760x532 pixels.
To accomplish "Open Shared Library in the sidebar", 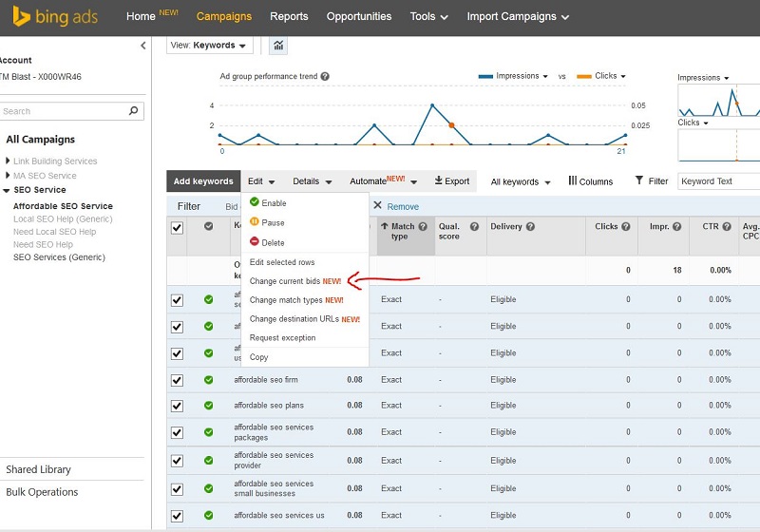I will 38,469.
